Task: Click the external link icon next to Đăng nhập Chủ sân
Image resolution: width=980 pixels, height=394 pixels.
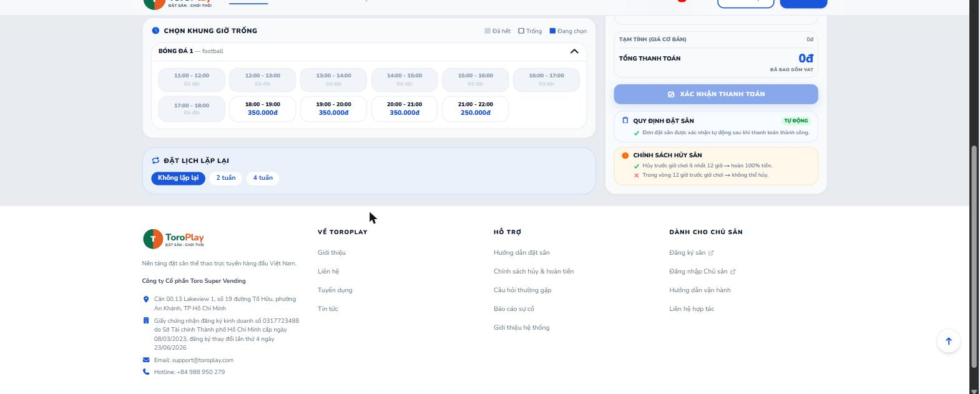Action: pos(733,272)
